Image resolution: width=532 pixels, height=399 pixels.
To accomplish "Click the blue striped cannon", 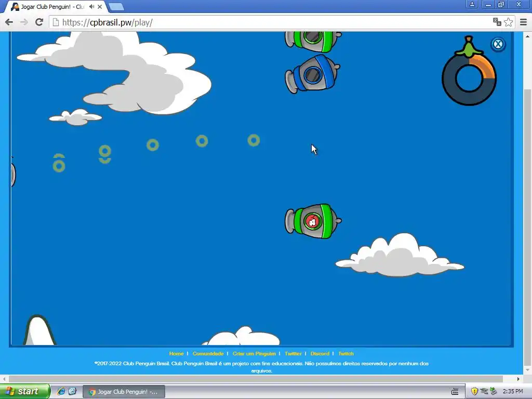I will tap(312, 74).
